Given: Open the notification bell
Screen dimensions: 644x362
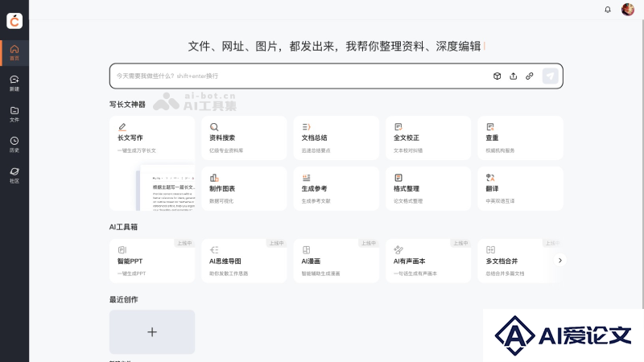Looking at the screenshot, I should pos(608,10).
